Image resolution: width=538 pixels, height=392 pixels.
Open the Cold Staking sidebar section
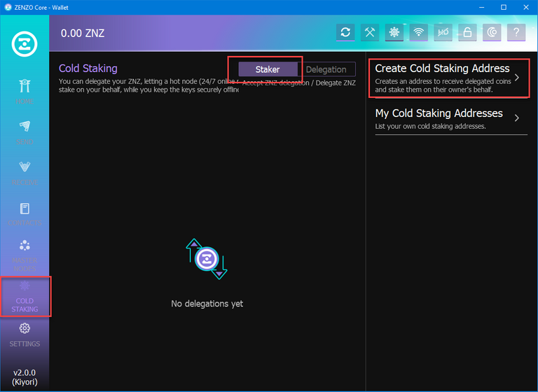(25, 296)
